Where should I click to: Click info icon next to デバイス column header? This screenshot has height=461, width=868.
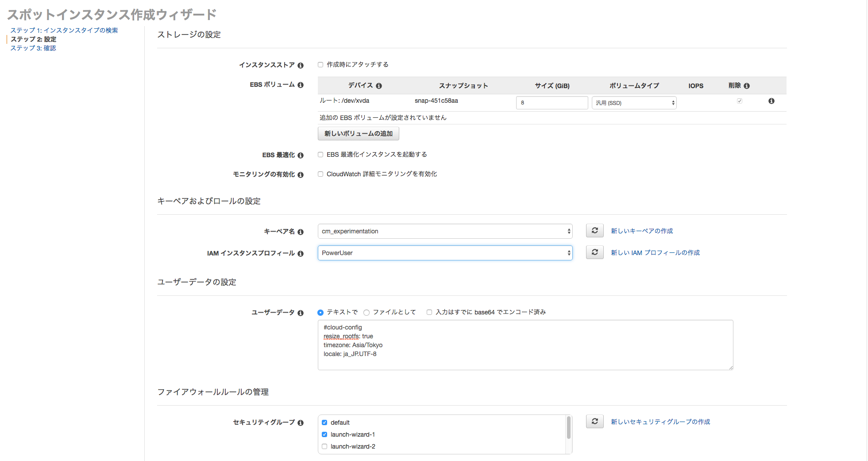(x=379, y=86)
